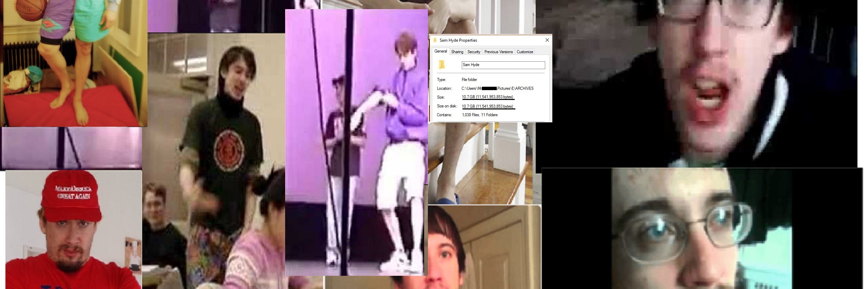The image size is (868, 289).
Task: Click the folder name field containing Sam Hyde
Action: (503, 65)
